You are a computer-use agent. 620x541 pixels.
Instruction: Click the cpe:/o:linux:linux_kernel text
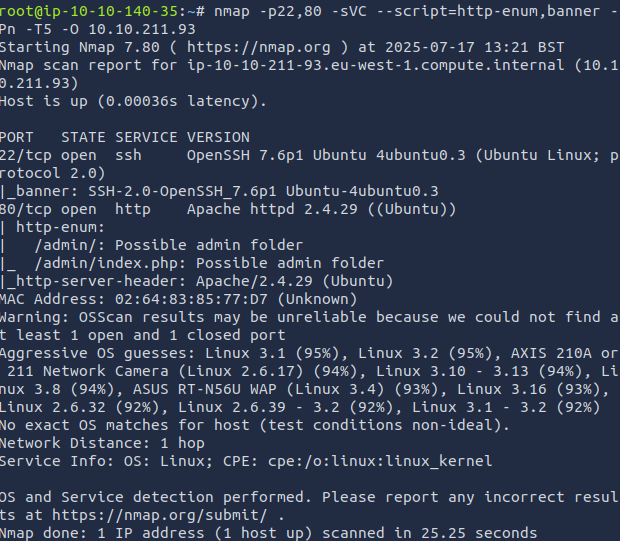(x=380, y=461)
